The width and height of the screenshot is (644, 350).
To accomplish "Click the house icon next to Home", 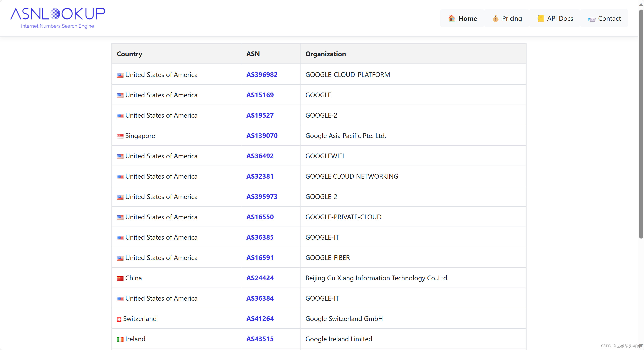I will tap(452, 18).
